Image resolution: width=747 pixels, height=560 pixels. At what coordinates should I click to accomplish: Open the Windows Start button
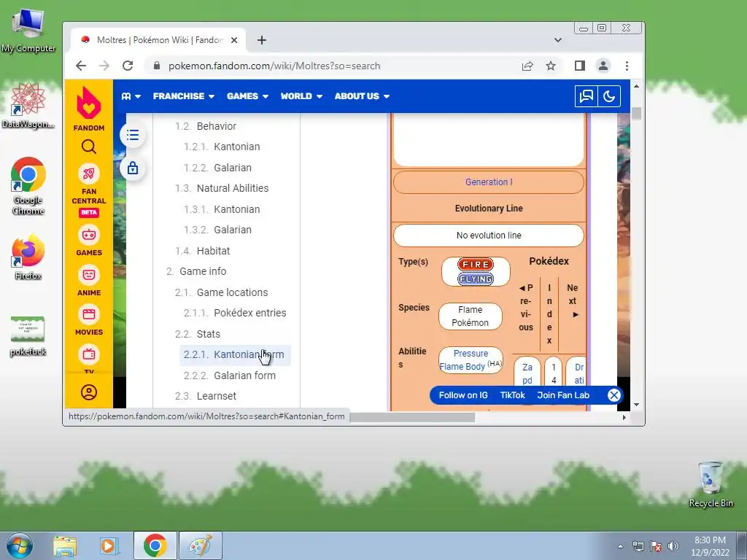20,545
